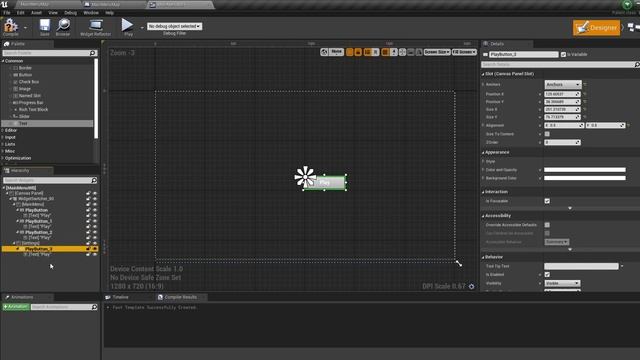
Task: Open the Window menu
Action: [x=91, y=13]
